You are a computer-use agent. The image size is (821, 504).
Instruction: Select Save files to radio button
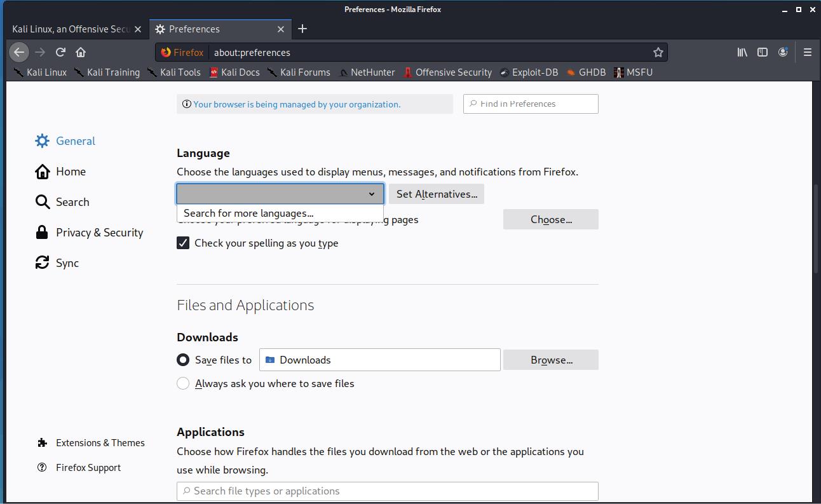(183, 360)
